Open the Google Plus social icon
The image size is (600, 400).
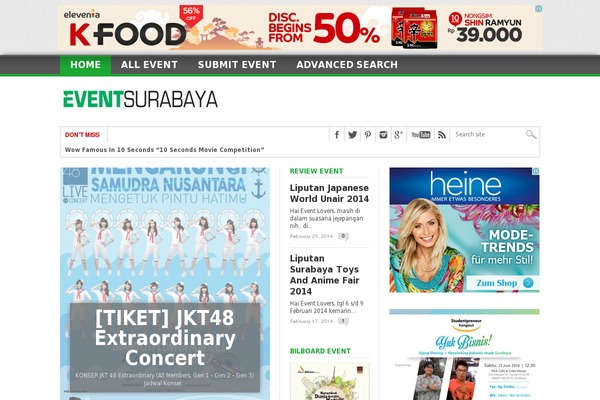pyautogui.click(x=398, y=135)
